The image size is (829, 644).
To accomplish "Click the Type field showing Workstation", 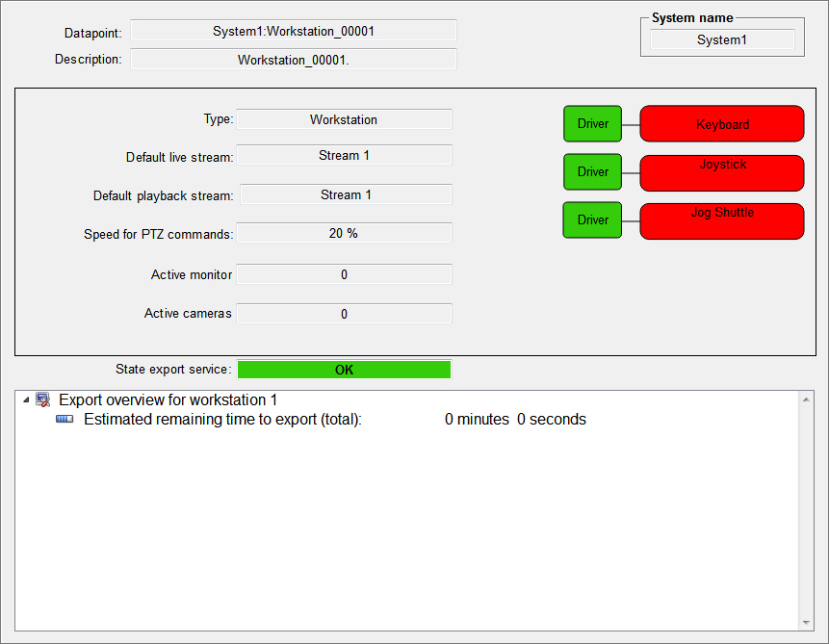I will pyautogui.click(x=344, y=119).
